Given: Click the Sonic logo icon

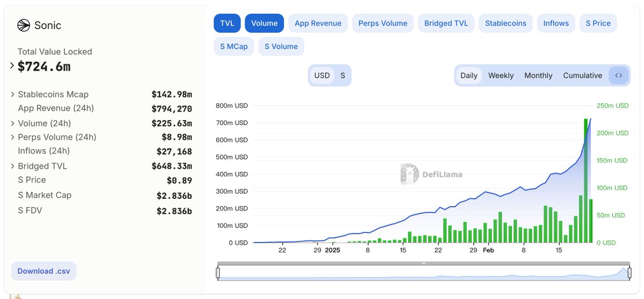Looking at the screenshot, I should point(24,25).
